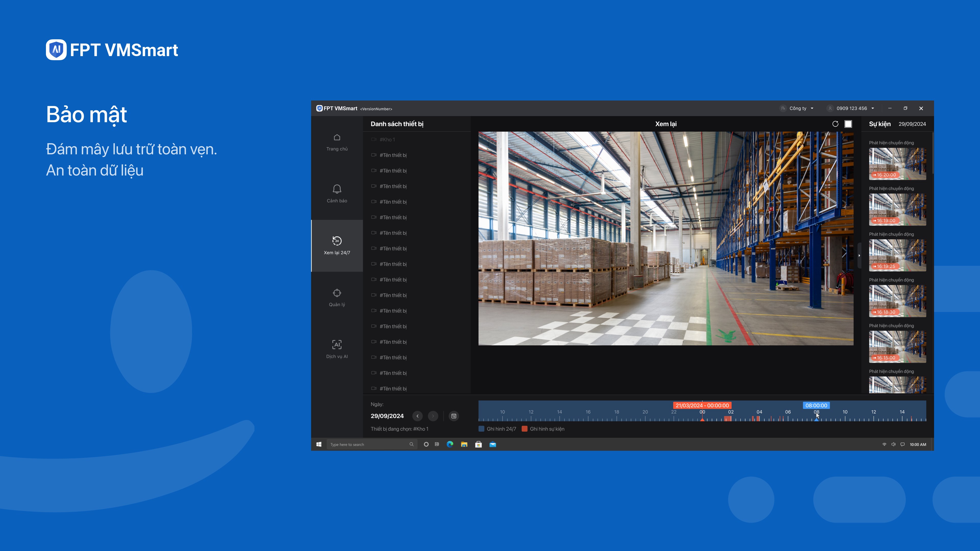Open File Explorer from the taskbar
980x551 pixels.
point(464,445)
